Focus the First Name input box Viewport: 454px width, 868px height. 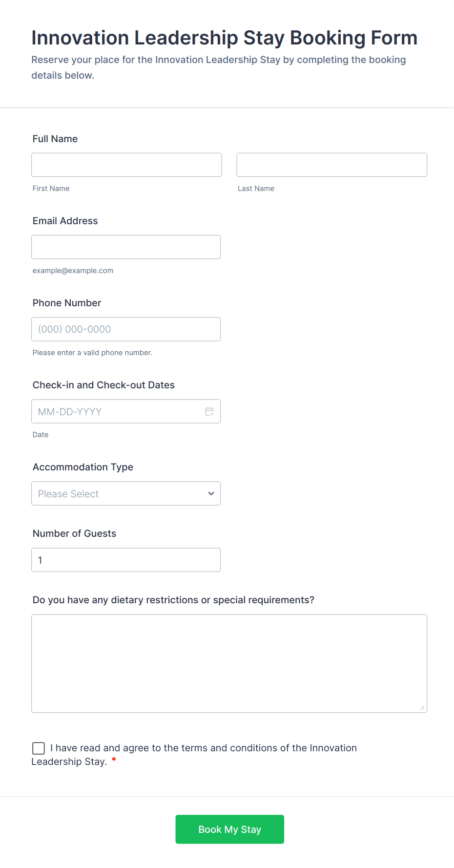[x=126, y=165]
